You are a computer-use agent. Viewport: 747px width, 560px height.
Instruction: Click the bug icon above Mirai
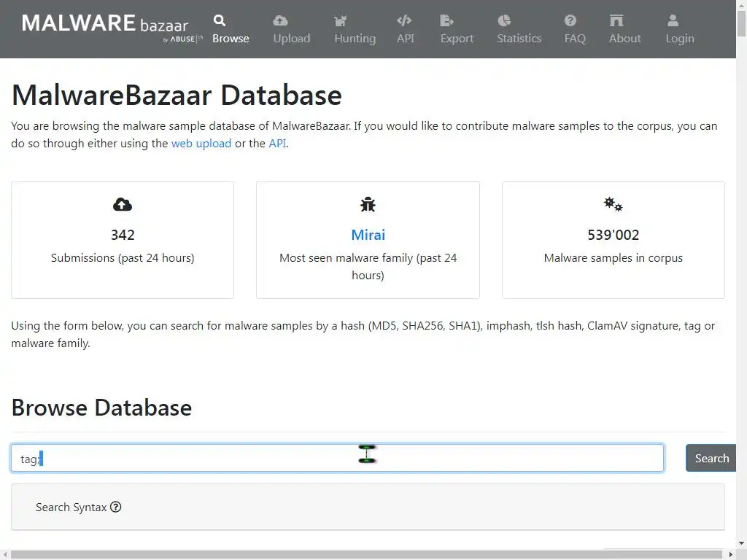click(x=368, y=204)
